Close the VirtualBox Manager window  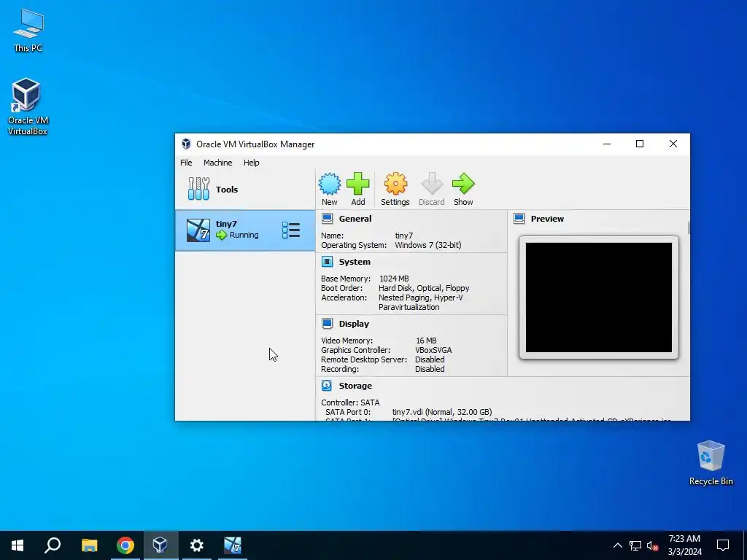coord(673,144)
